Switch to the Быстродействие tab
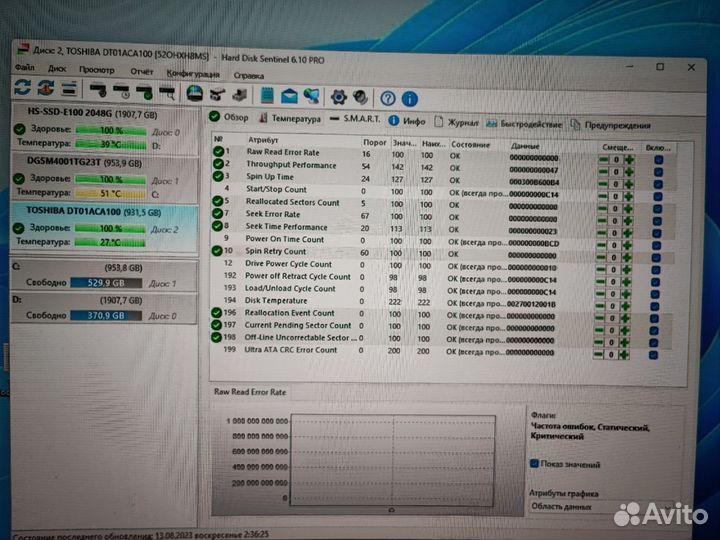Image resolution: width=720 pixels, height=540 pixels. tap(524, 124)
